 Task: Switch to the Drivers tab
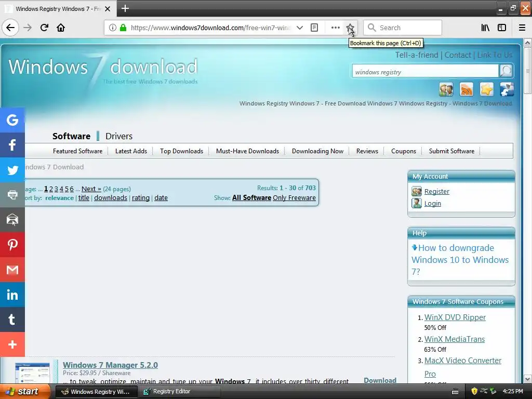[119, 136]
